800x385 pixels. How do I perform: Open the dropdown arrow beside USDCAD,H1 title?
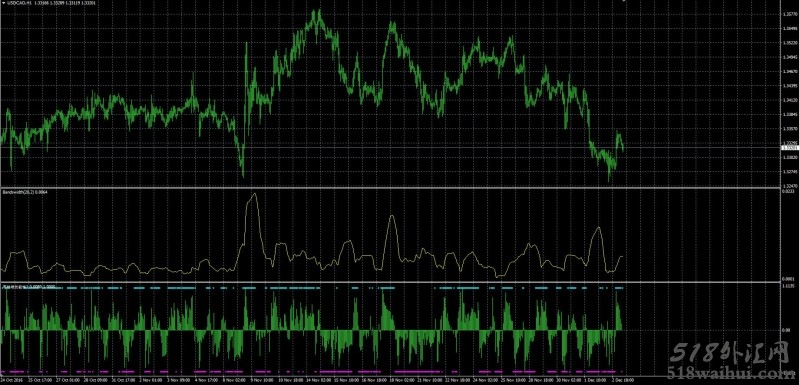coord(3,3)
